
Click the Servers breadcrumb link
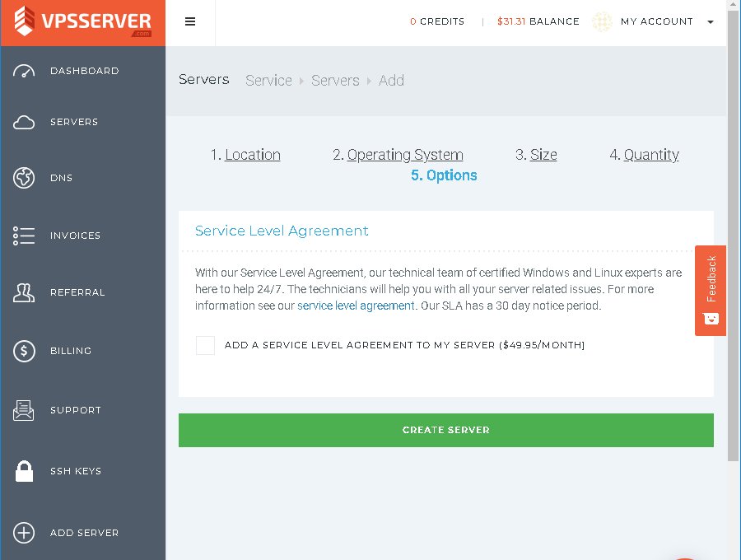point(336,81)
